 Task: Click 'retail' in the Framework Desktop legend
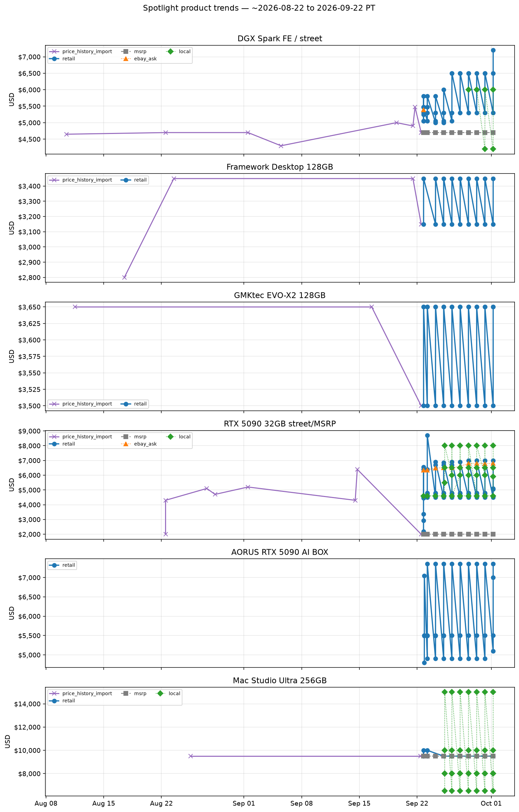pyautogui.click(x=140, y=180)
